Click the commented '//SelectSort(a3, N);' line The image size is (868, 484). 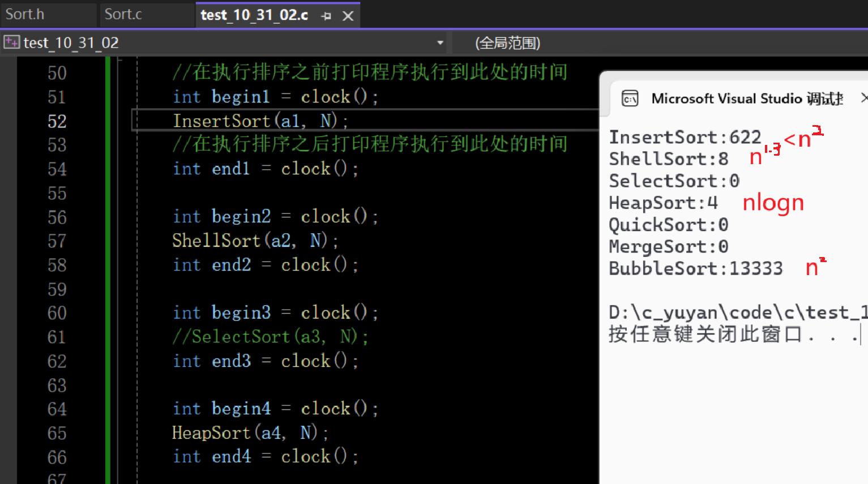pyautogui.click(x=271, y=337)
